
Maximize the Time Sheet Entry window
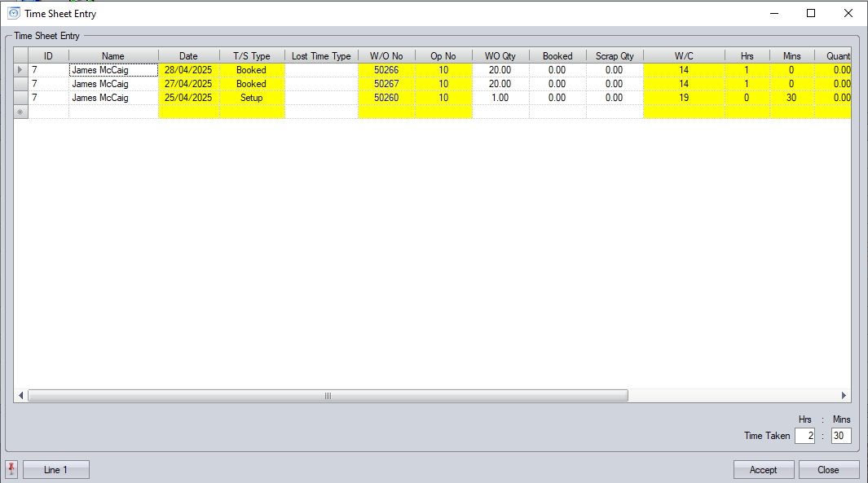click(810, 13)
